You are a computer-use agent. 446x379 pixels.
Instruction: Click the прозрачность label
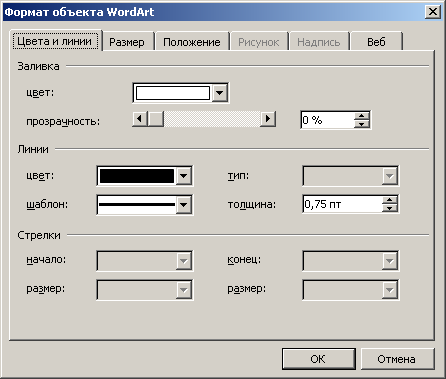point(63,121)
